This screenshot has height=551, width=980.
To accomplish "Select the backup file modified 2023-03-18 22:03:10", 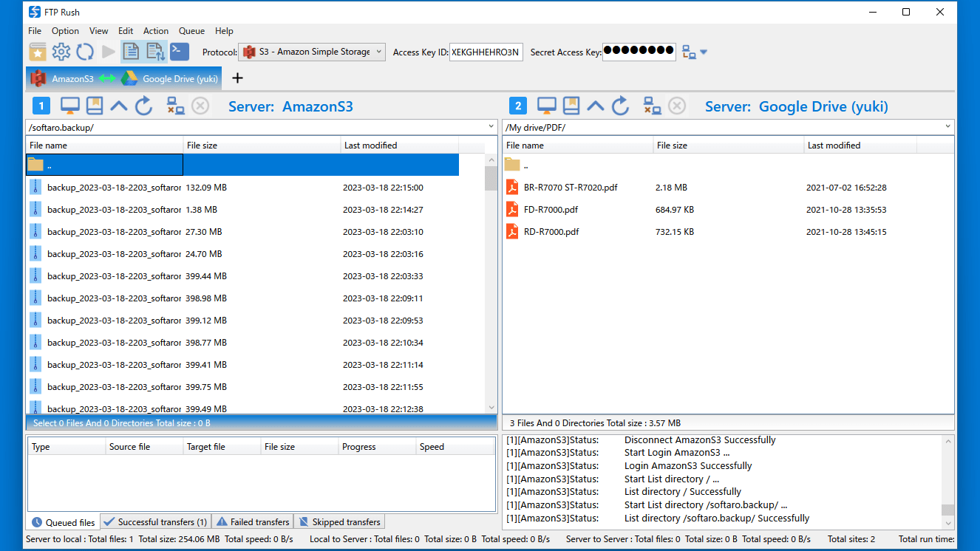I will point(242,232).
